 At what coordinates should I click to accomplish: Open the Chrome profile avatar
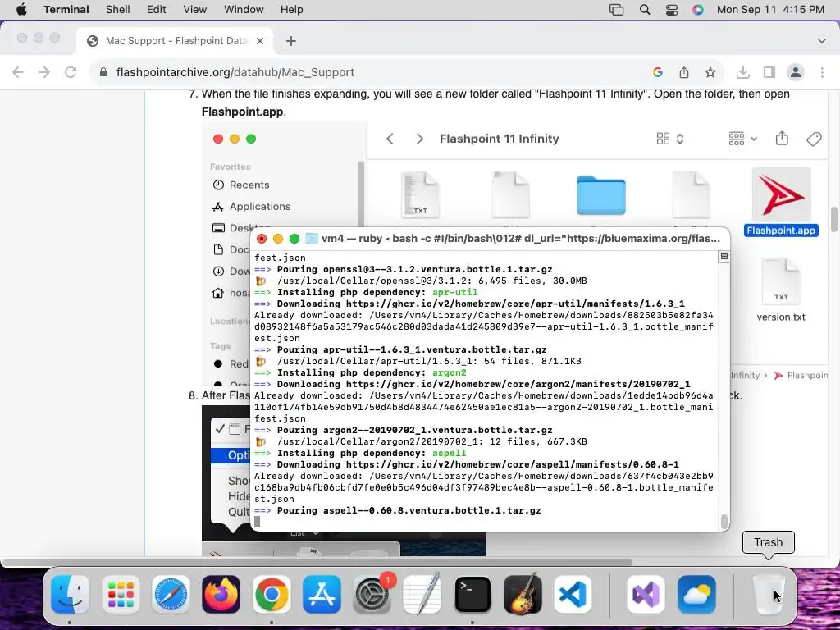(796, 72)
